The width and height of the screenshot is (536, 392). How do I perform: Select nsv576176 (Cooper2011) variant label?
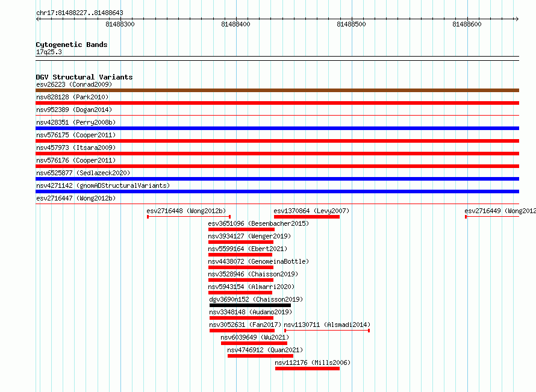76,160
